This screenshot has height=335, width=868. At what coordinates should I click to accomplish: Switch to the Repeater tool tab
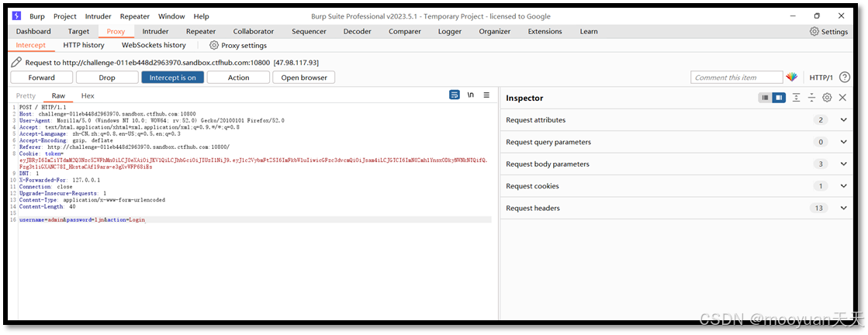(201, 32)
